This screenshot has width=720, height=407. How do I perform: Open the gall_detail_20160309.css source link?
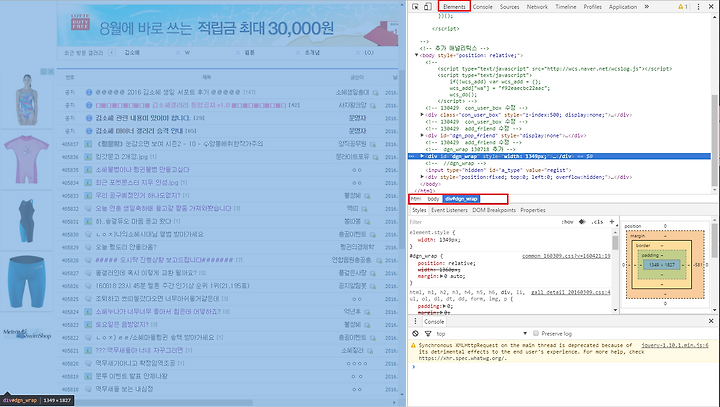[570, 292]
